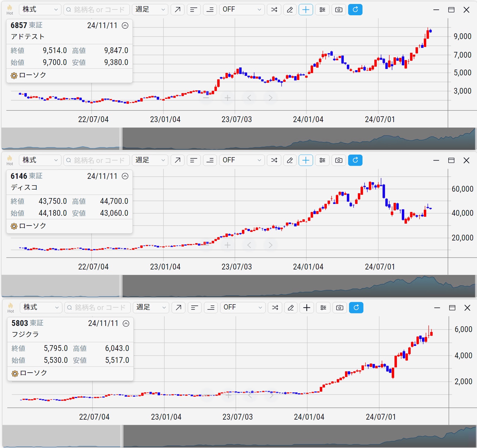Zoom in Advantest chart with plus overlay button

[x=228, y=98]
